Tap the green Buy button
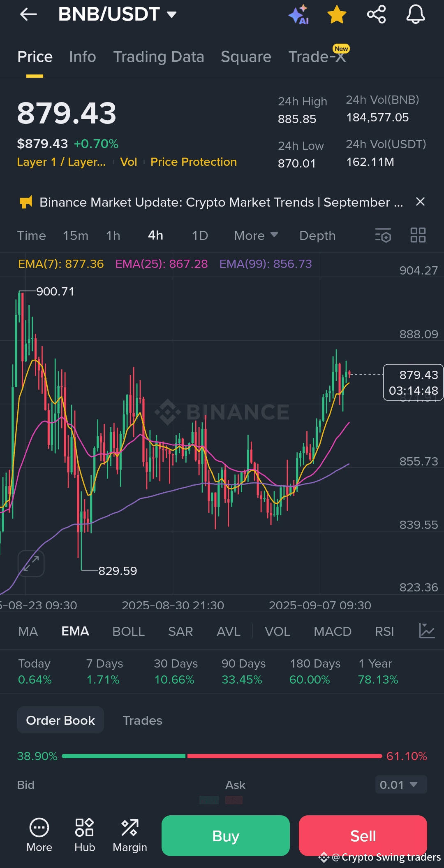 [x=226, y=836]
